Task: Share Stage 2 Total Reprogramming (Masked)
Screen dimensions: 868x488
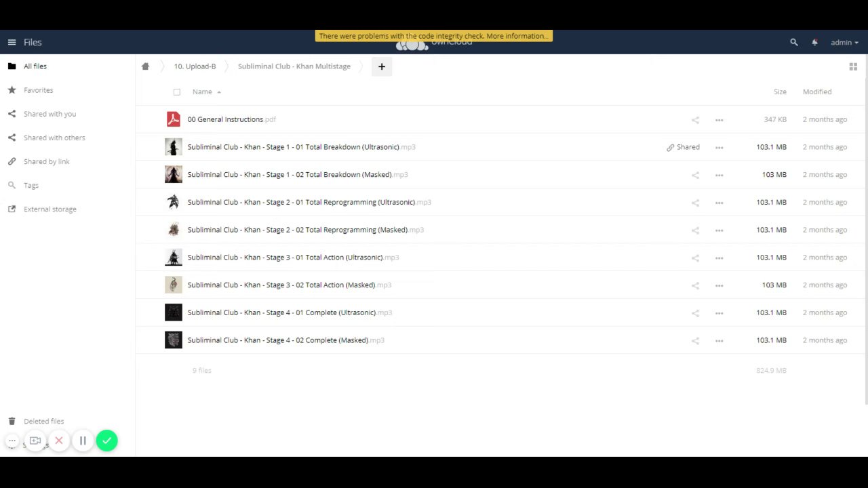Action: [x=695, y=230]
